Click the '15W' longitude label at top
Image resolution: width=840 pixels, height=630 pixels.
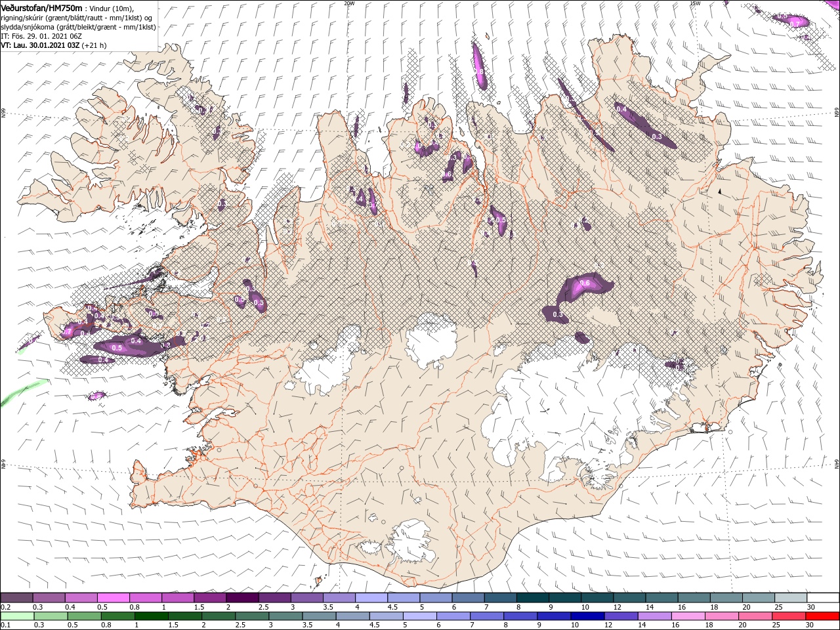coord(696,3)
